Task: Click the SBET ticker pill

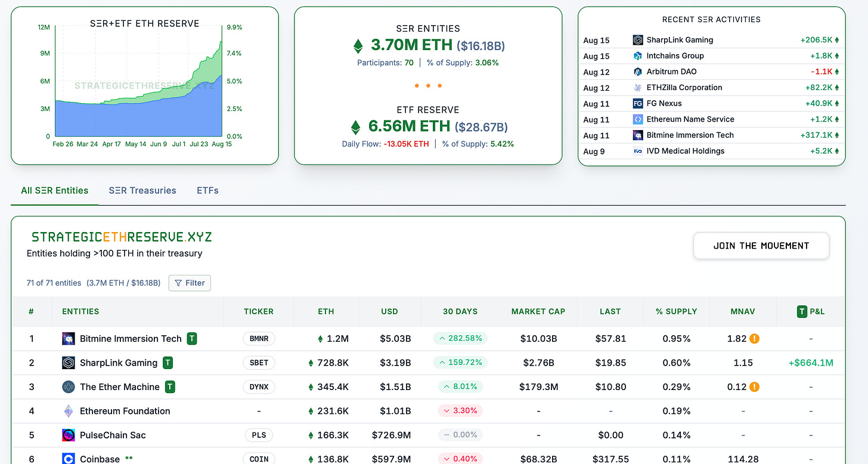Action: (259, 363)
